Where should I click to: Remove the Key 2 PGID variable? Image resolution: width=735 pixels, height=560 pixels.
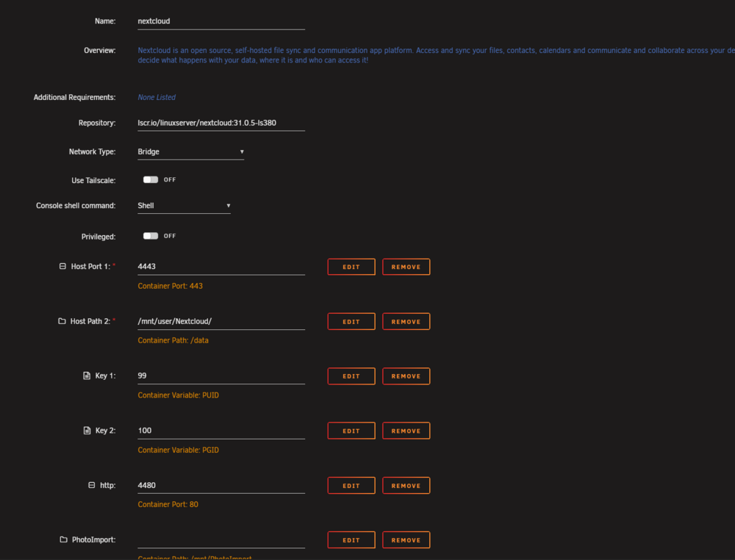coord(406,431)
